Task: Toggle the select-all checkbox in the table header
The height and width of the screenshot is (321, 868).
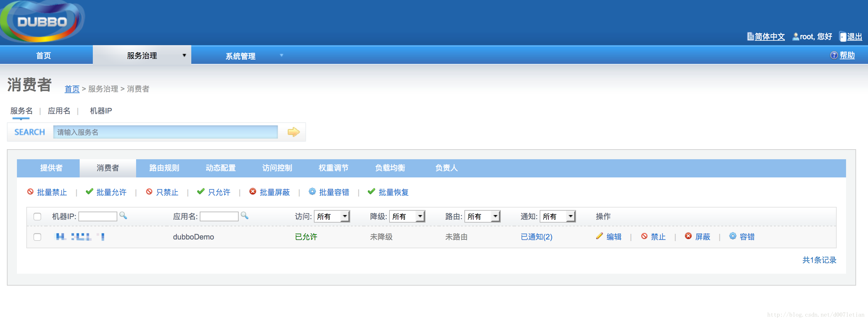Action: [x=37, y=217]
